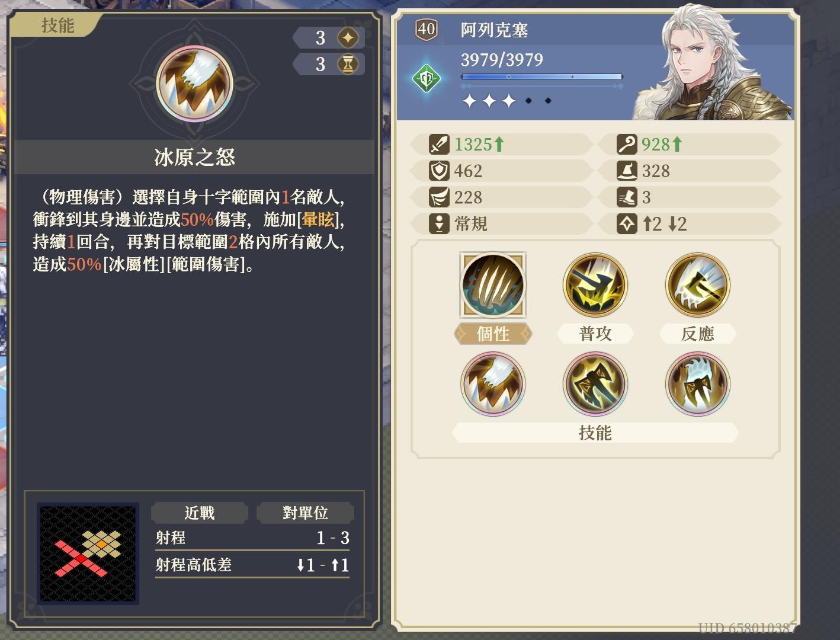Select the 冰原之怒 skill icon in skills row
This screenshot has width=840, height=640.
pos(492,384)
